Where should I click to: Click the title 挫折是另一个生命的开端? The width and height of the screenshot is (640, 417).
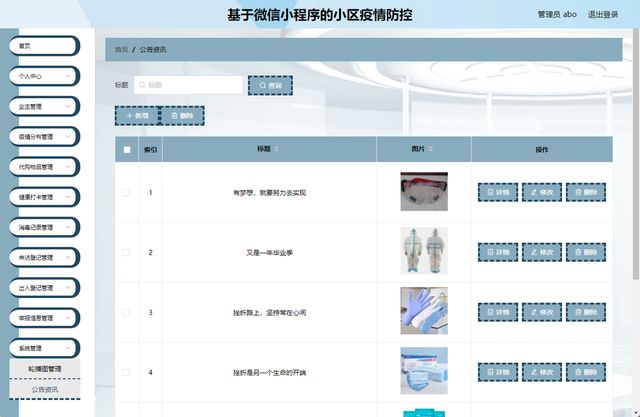(x=269, y=373)
